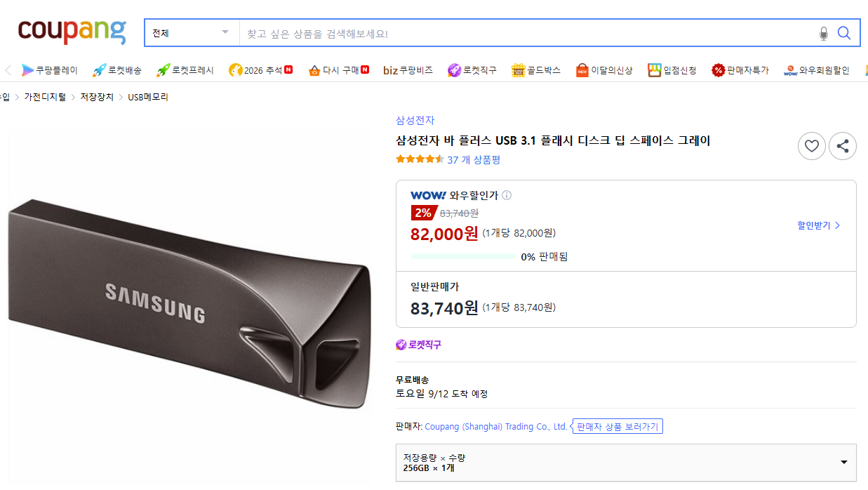
Task: Open 쿠팡플레이 from shortcut bar
Action: pyautogui.click(x=49, y=70)
